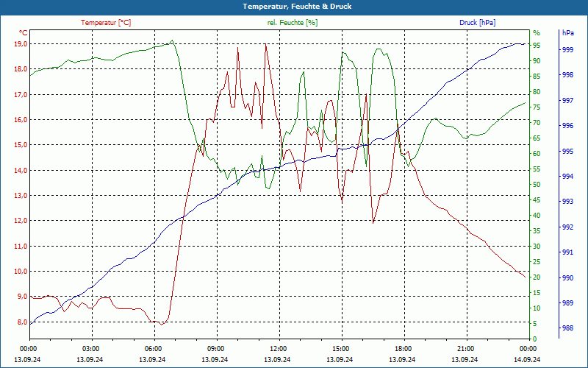Image resolution: width=588 pixels, height=368 pixels.
Task: Click the '18,0' temperature axis value
Action: (x=21, y=69)
